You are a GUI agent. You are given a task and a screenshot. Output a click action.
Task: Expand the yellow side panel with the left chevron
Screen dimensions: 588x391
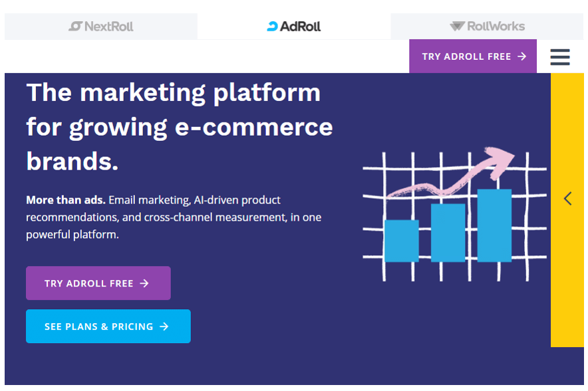[567, 199]
